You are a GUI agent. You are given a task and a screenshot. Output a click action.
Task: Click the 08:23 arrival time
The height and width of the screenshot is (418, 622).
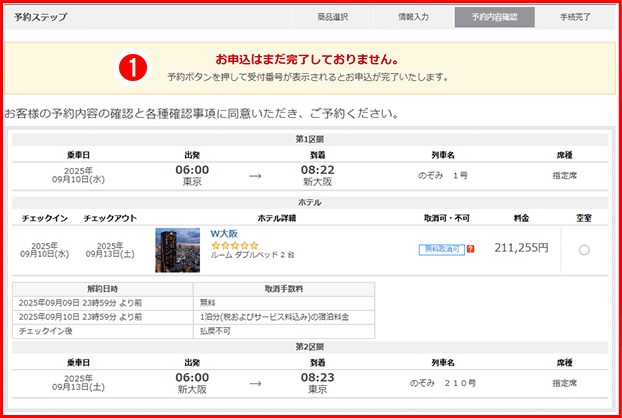[317, 377]
